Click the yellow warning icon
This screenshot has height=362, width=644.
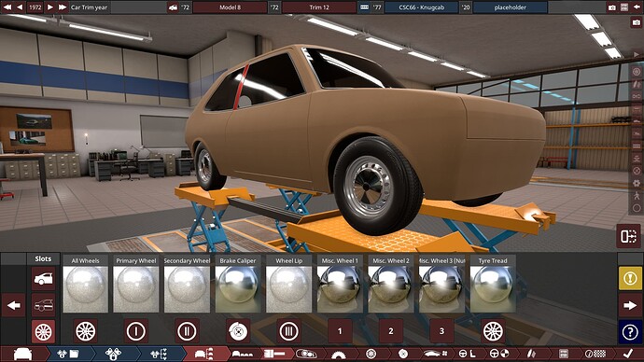click(x=630, y=278)
